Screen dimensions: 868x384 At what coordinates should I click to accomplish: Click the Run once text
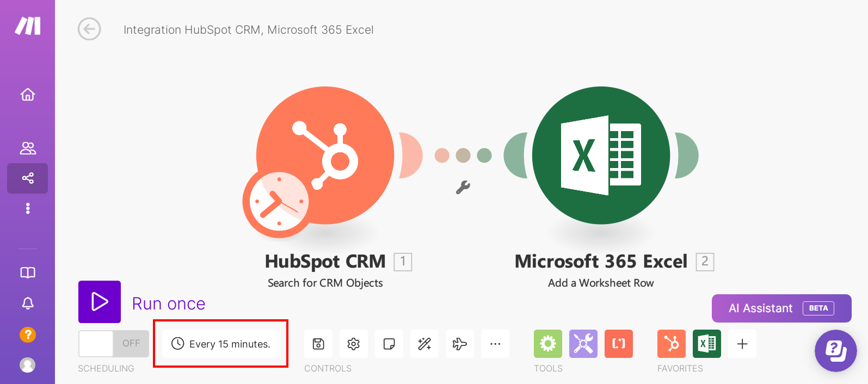coord(169,304)
